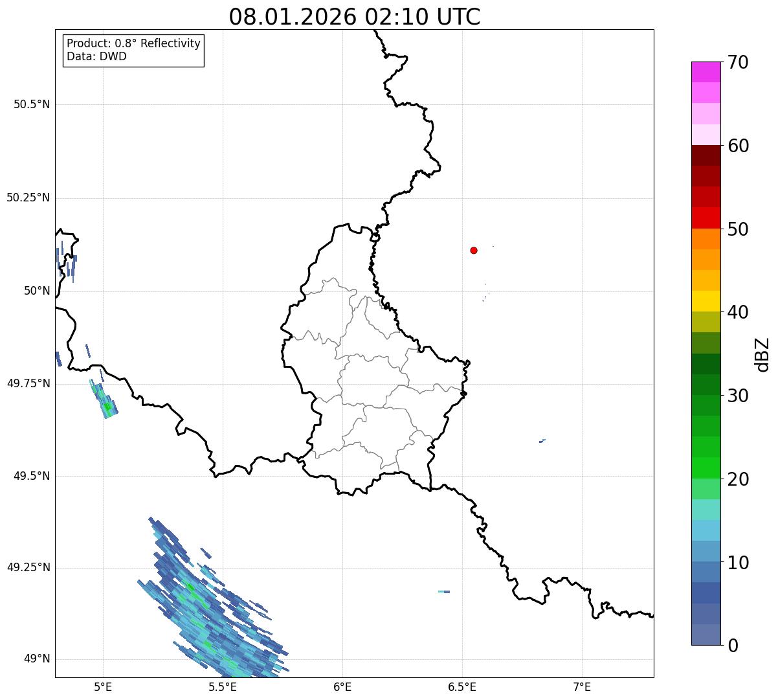Image resolution: width=778 pixels, height=700 pixels.
Task: Pick the sky blue swatch between 10 and 20 dBZ
Action: pos(706,530)
